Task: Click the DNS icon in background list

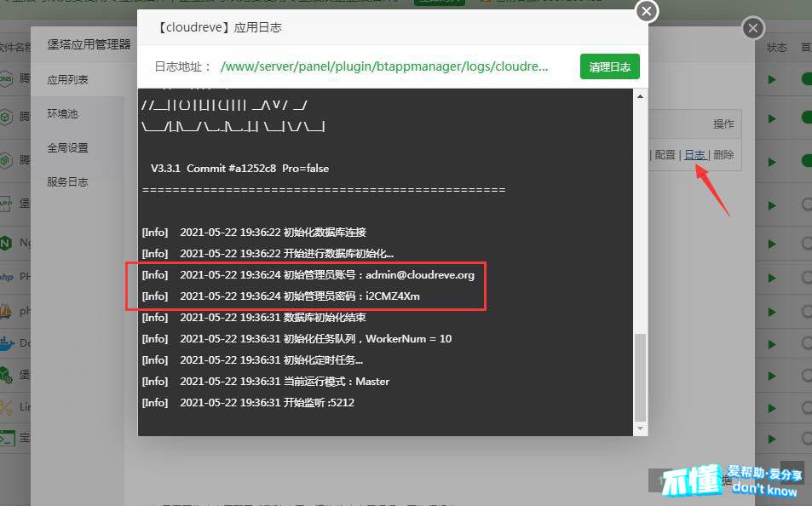Action: pos(6,78)
